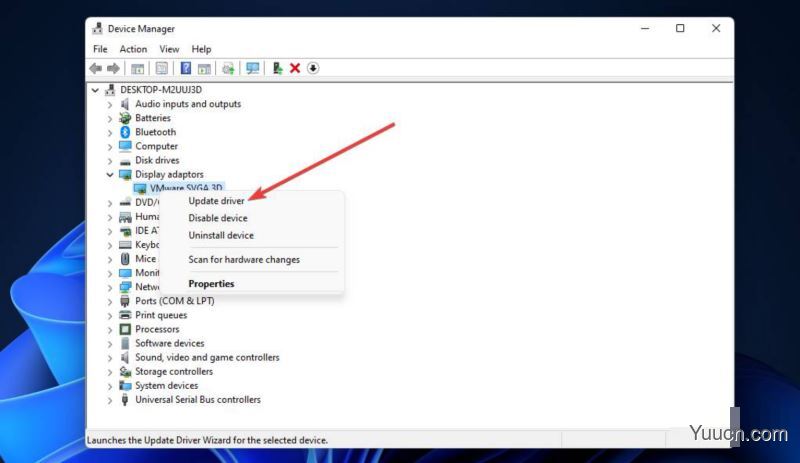This screenshot has width=800, height=463.
Task: Click the device properties gear toolbar icon
Action: (228, 68)
